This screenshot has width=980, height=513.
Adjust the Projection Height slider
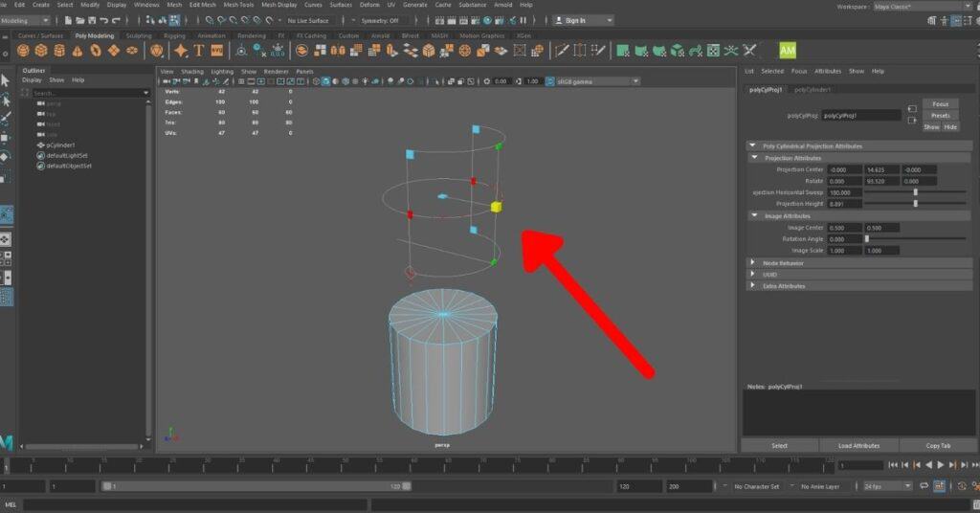point(916,204)
